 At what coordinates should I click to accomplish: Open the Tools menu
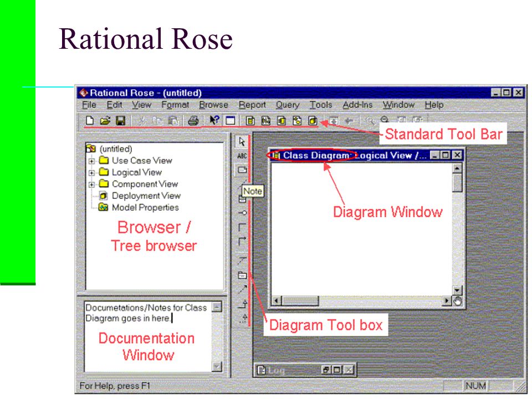coord(321,105)
